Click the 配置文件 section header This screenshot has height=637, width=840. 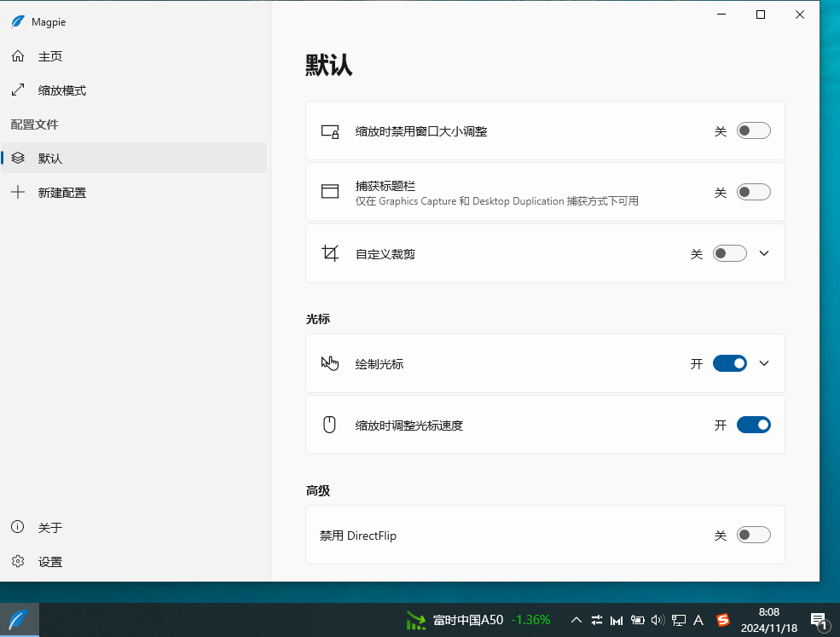tap(35, 125)
